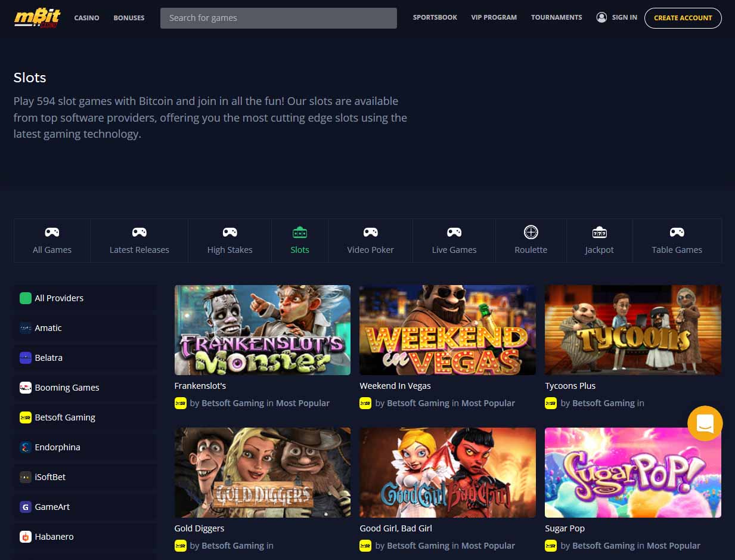Viewport: 735px width, 560px height.
Task: Switch to the Latest Releases tab label
Action: 139,250
